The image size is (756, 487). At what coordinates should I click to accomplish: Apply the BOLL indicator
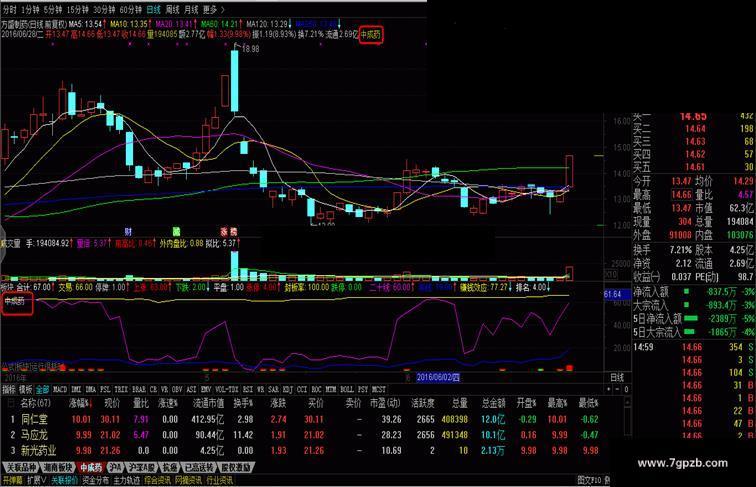[347, 390]
